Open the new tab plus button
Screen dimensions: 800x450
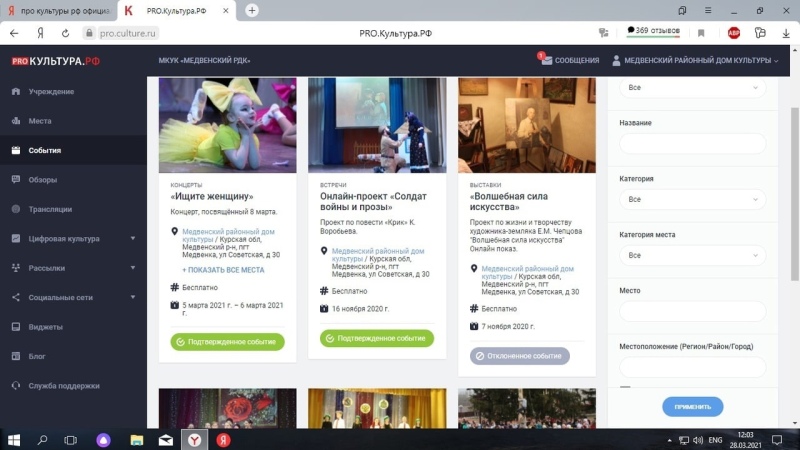(252, 10)
